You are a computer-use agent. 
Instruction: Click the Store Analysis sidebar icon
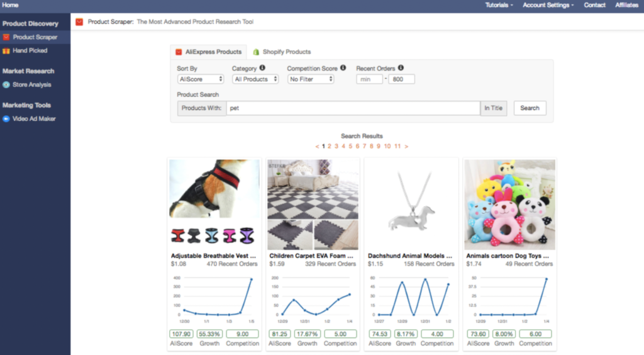coord(6,85)
